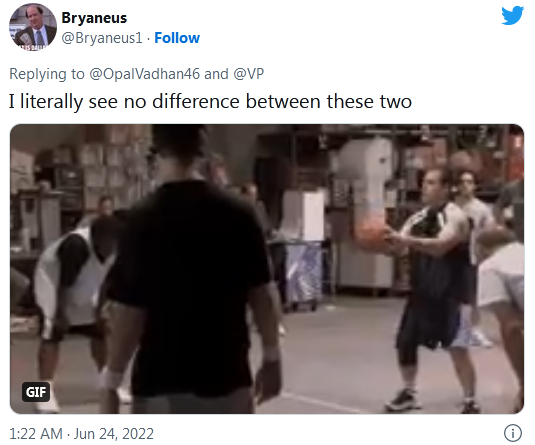Viewport: 535px width, 445px height.
Task: Click the Replying to label
Action: (47, 74)
